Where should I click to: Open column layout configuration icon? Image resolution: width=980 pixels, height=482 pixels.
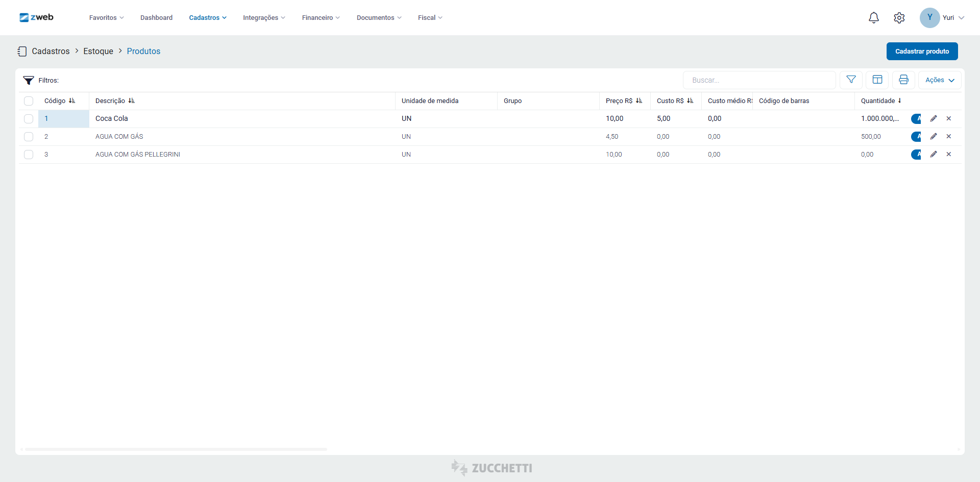click(877, 80)
